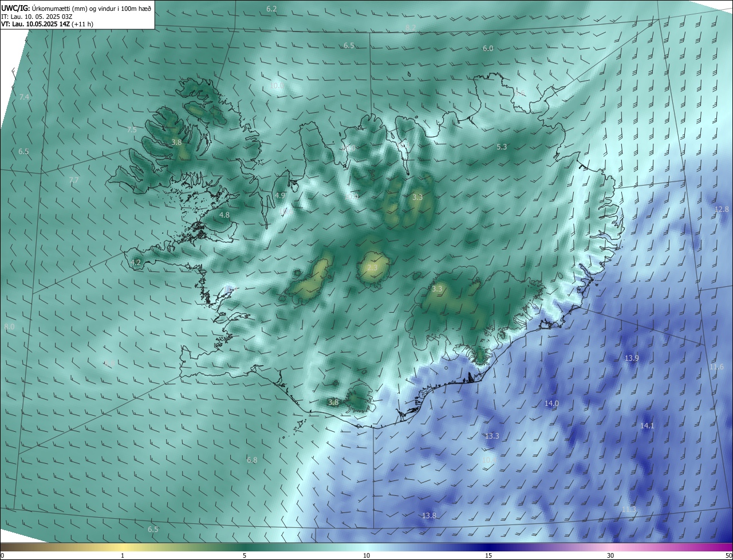Click the 4.2 value label

tap(136, 263)
